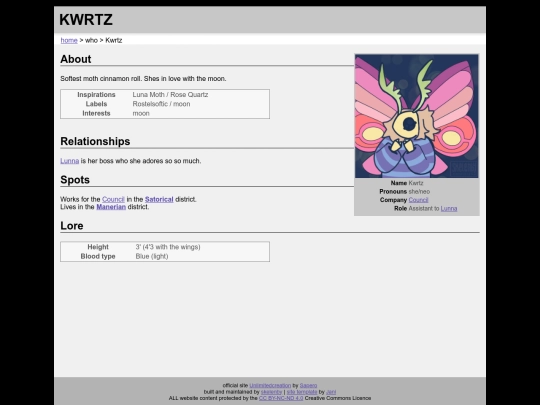Open the site template footer link
Viewport: 540px width, 405px height.
302,392
